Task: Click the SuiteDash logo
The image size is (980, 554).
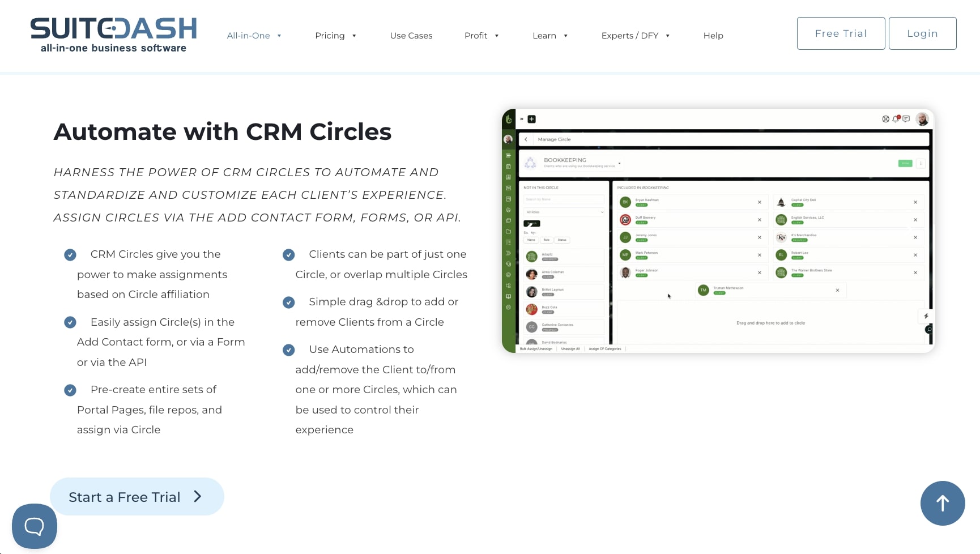Action: 113,35
